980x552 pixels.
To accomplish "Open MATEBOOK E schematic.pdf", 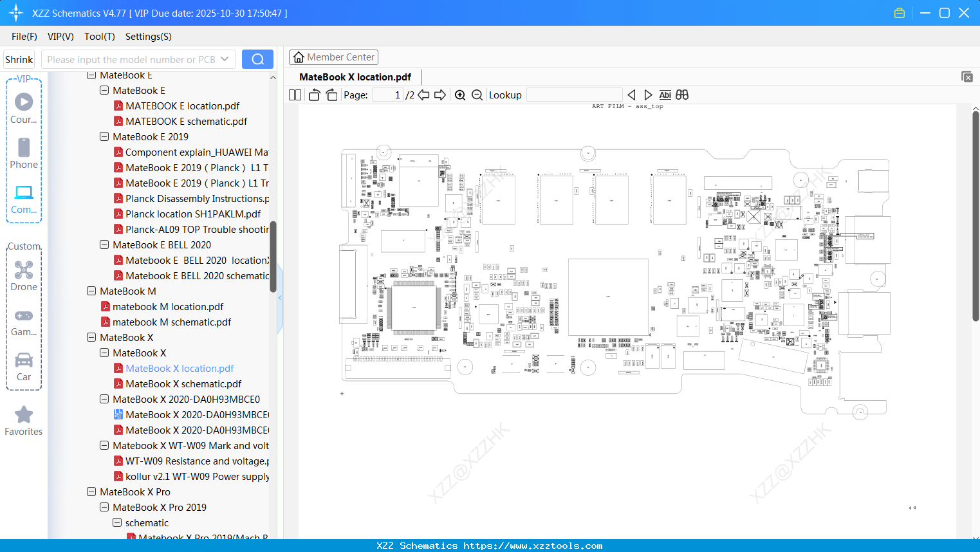I will pos(186,121).
